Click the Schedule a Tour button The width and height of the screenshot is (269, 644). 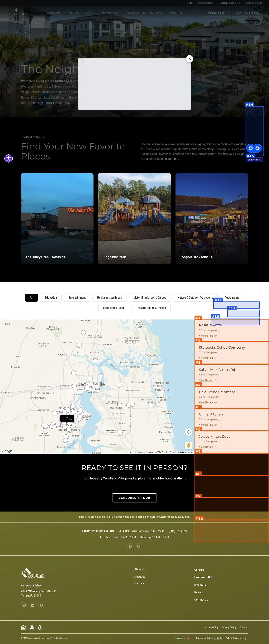134,498
